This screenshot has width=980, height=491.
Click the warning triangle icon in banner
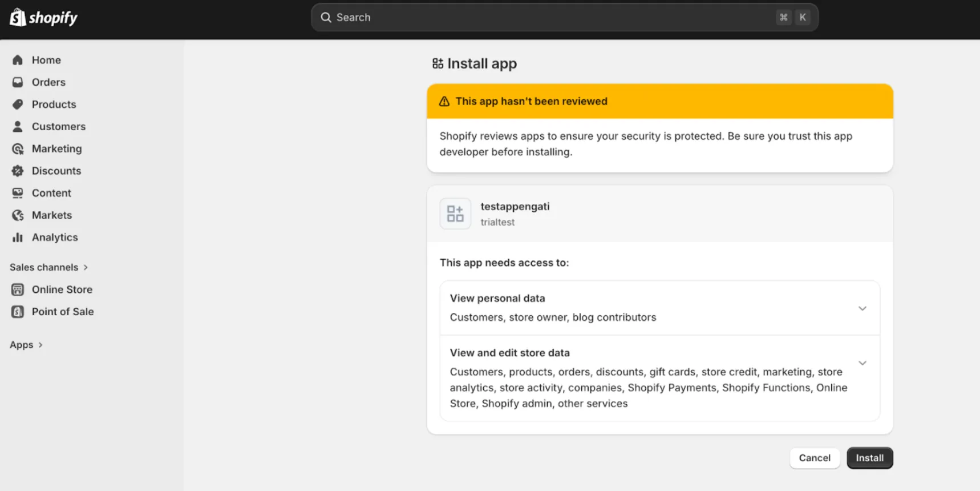(x=444, y=102)
